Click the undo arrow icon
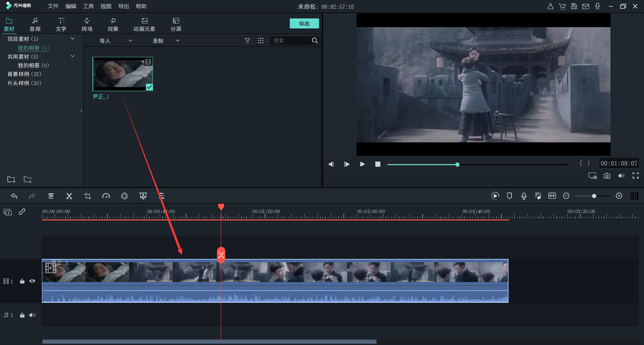644x345 pixels. click(x=14, y=196)
